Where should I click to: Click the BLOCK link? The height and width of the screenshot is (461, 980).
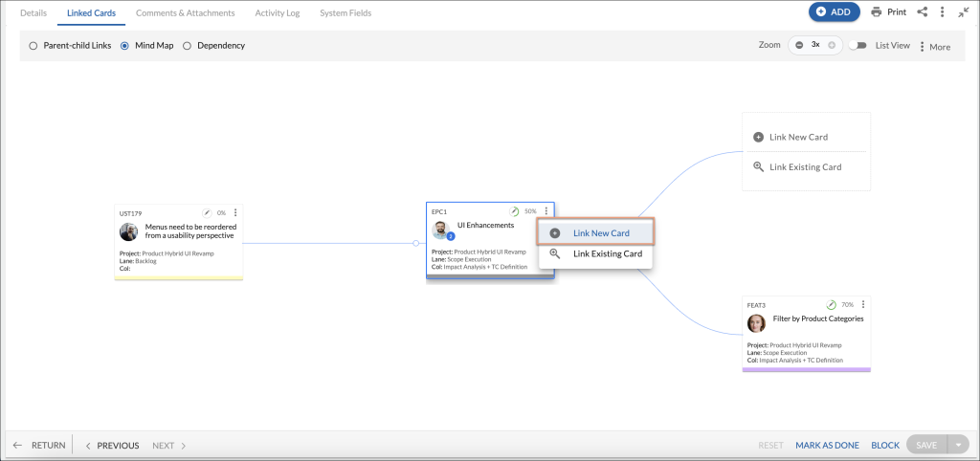click(x=885, y=446)
